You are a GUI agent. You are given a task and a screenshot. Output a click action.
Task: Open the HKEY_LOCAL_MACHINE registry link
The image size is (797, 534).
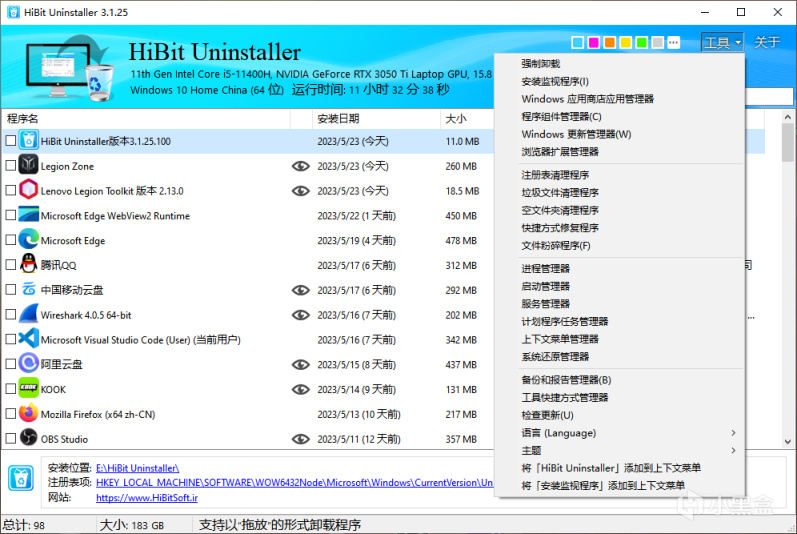tap(294, 483)
